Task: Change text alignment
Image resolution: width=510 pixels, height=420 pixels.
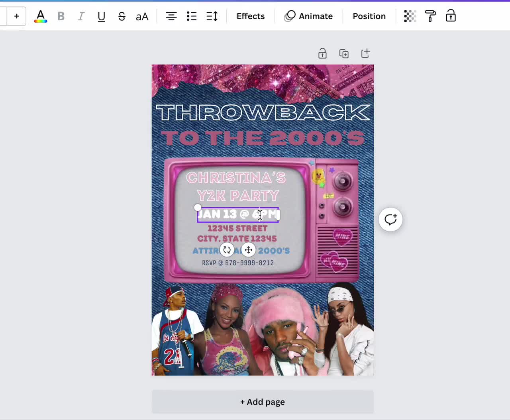Action: (171, 16)
